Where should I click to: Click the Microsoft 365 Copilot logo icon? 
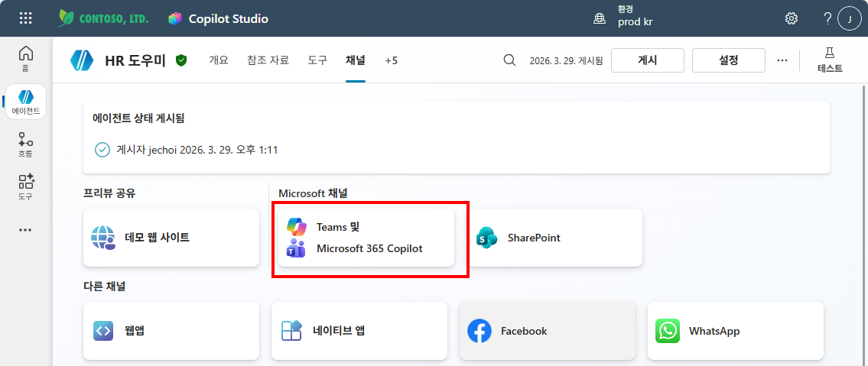coord(297,227)
